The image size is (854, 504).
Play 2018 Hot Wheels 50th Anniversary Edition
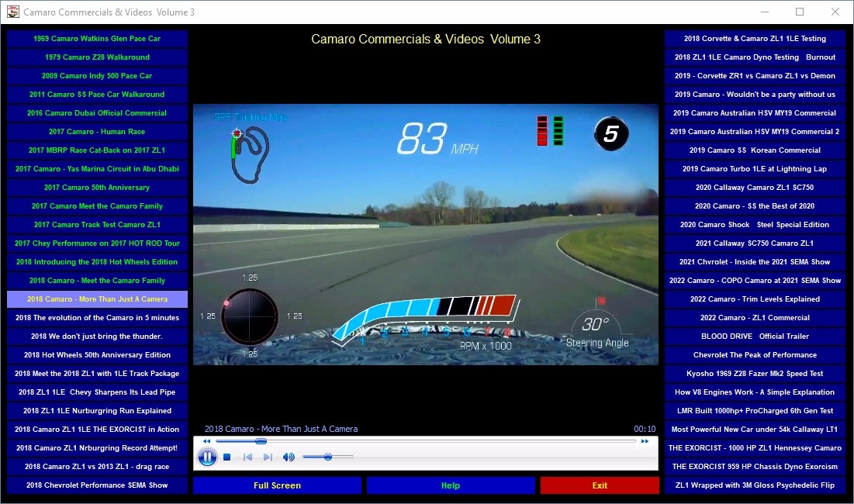click(x=97, y=355)
